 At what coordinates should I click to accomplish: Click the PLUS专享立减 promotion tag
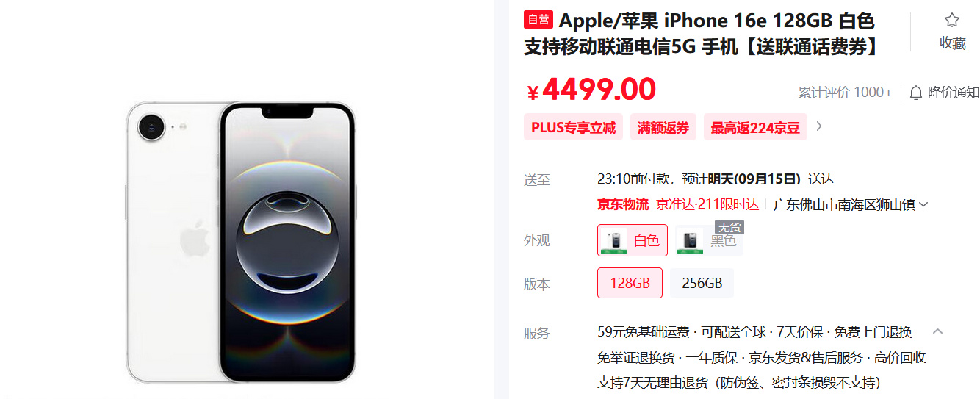click(573, 127)
